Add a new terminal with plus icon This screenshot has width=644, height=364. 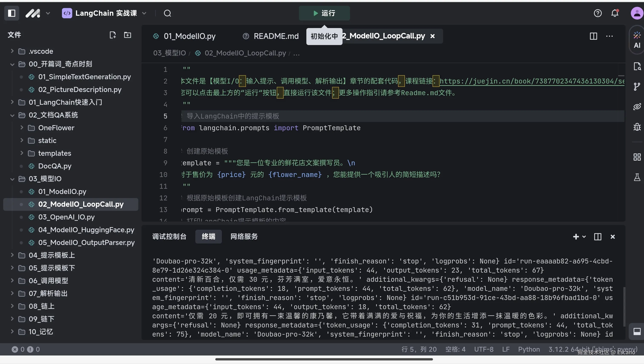[x=576, y=237]
